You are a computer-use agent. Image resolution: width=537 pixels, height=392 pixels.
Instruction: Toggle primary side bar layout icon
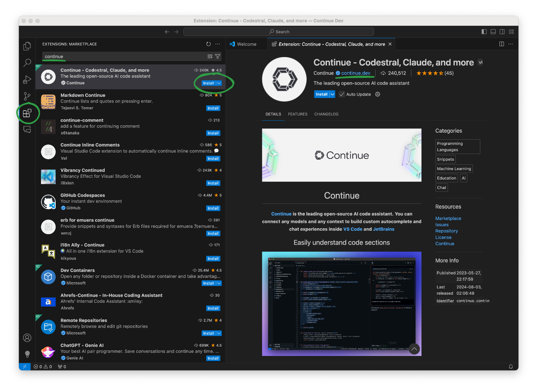(484, 32)
